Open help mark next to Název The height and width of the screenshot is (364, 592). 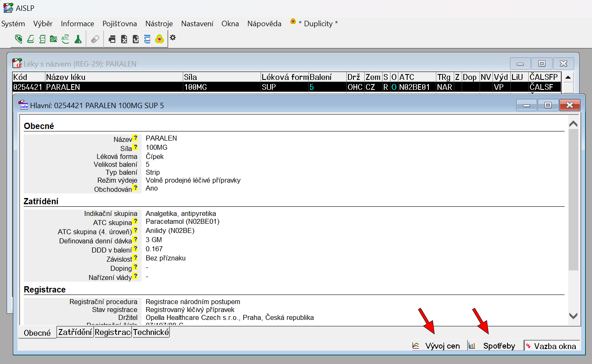point(135,138)
